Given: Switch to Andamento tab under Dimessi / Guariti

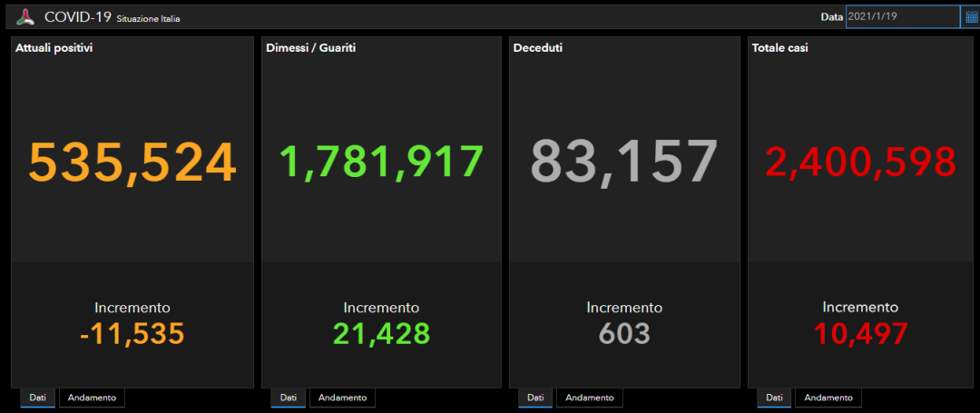Looking at the screenshot, I should 342,398.
